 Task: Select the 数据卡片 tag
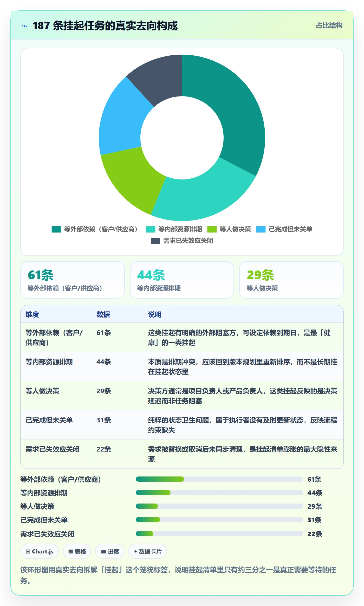pos(148,551)
